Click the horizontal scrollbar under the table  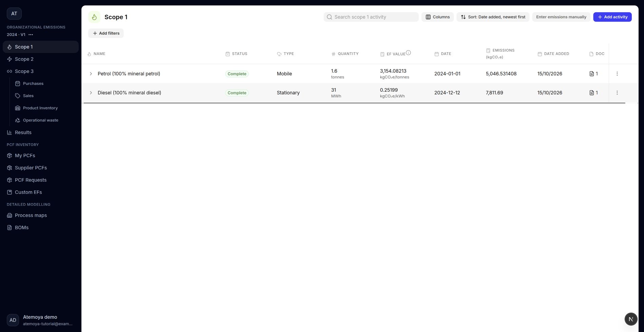tap(354, 103)
